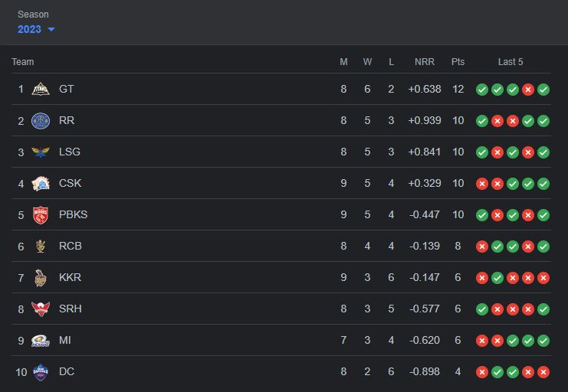
Task: Select the 2023 season value
Action: pyautogui.click(x=29, y=29)
